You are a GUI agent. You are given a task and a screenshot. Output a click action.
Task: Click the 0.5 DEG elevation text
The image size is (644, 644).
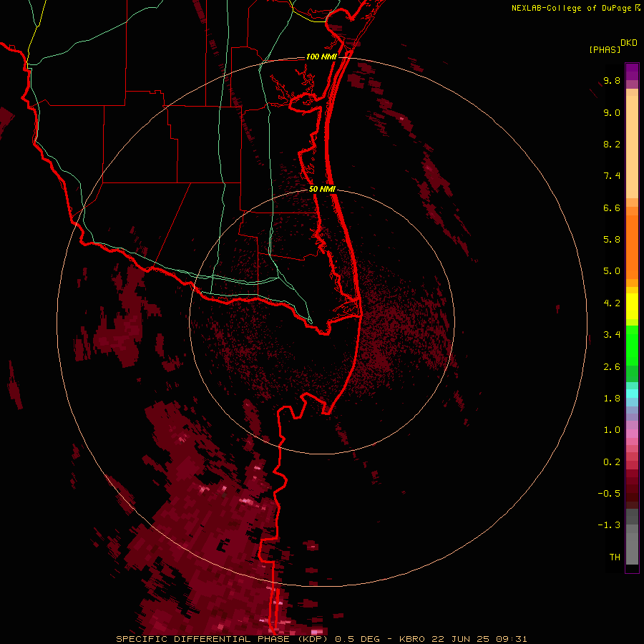[x=357, y=639]
